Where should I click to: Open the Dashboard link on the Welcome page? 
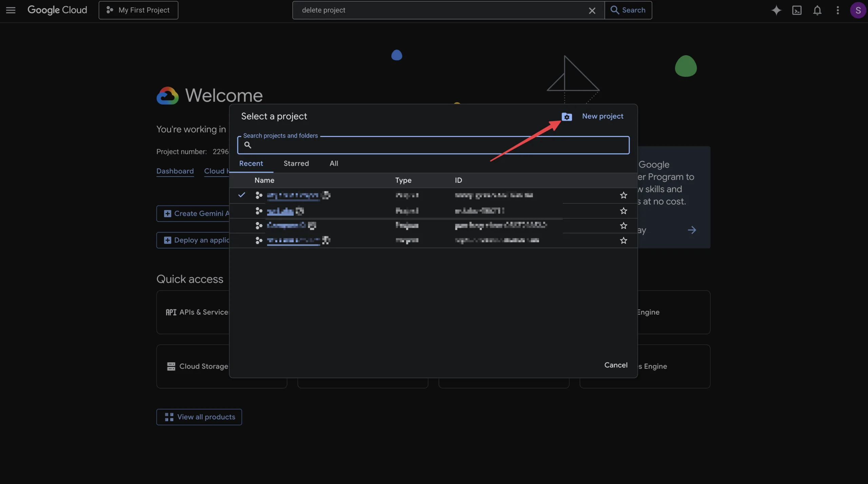175,171
